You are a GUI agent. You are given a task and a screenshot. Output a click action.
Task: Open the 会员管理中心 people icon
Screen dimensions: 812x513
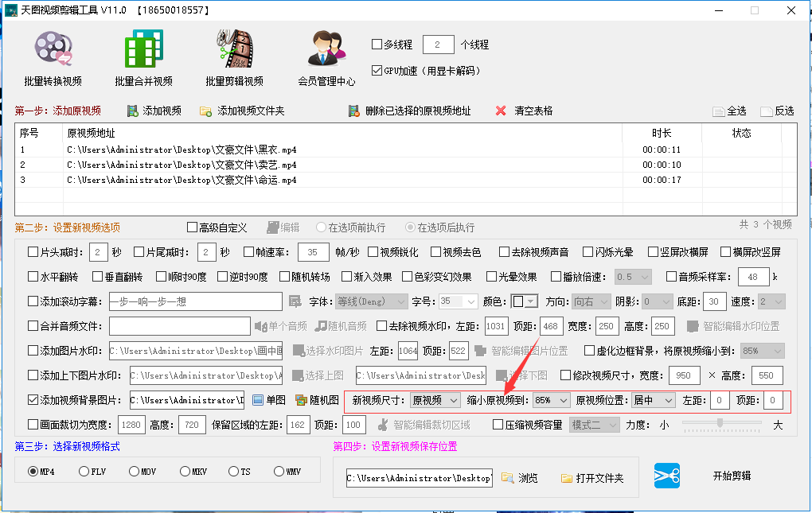tap(326, 49)
